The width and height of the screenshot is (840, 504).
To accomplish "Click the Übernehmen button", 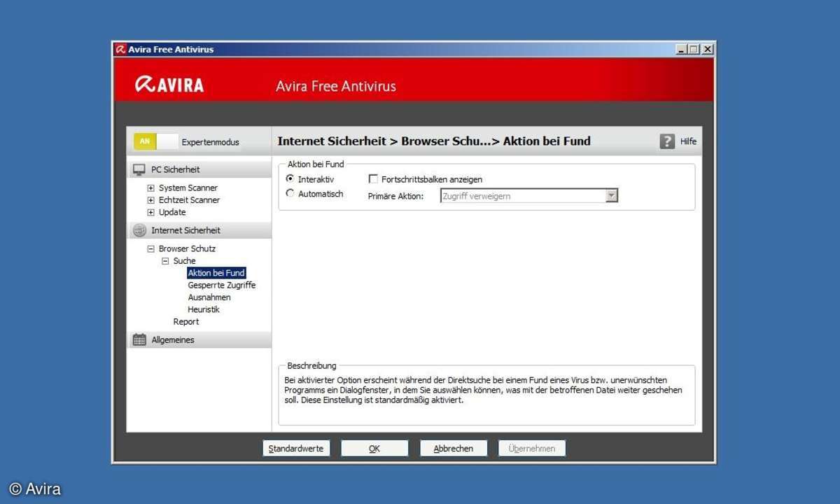I will [x=532, y=449].
